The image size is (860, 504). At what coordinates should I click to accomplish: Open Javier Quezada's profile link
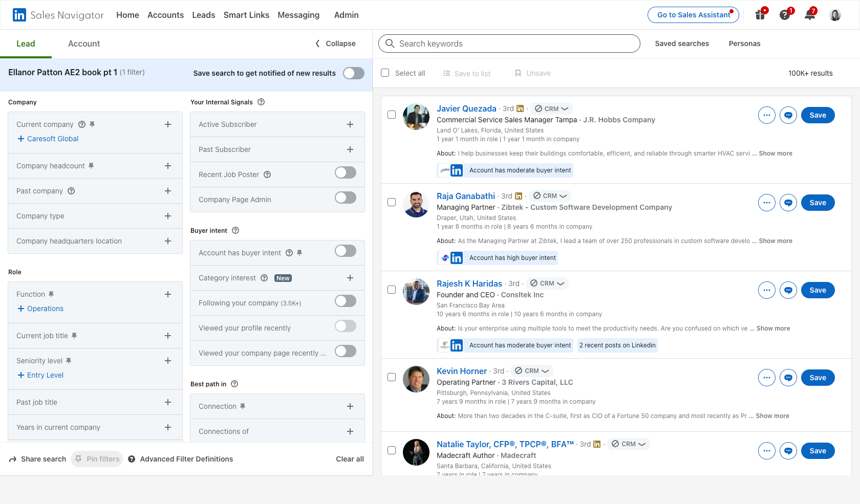[466, 108]
